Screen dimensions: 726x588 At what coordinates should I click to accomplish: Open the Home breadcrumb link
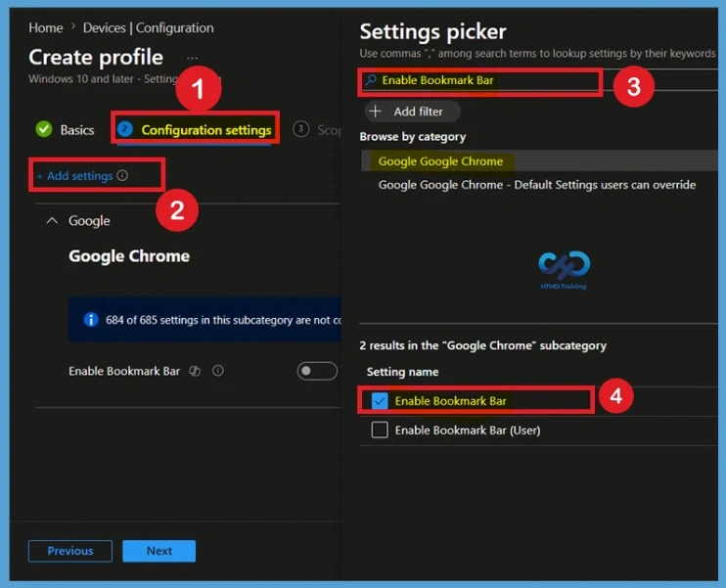click(x=45, y=27)
